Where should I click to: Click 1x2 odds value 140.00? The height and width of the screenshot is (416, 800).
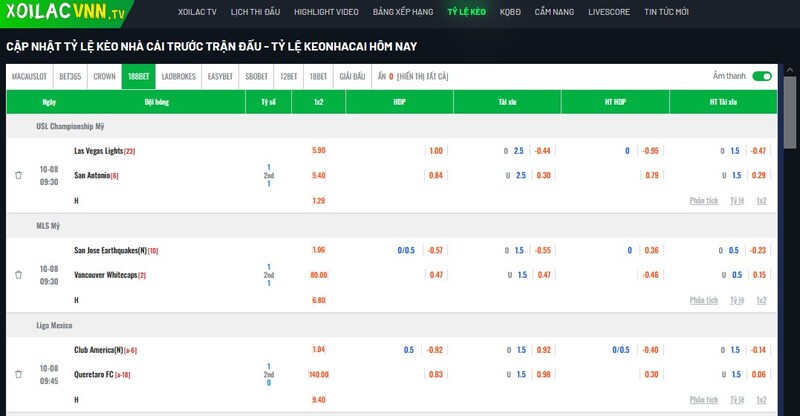(318, 374)
